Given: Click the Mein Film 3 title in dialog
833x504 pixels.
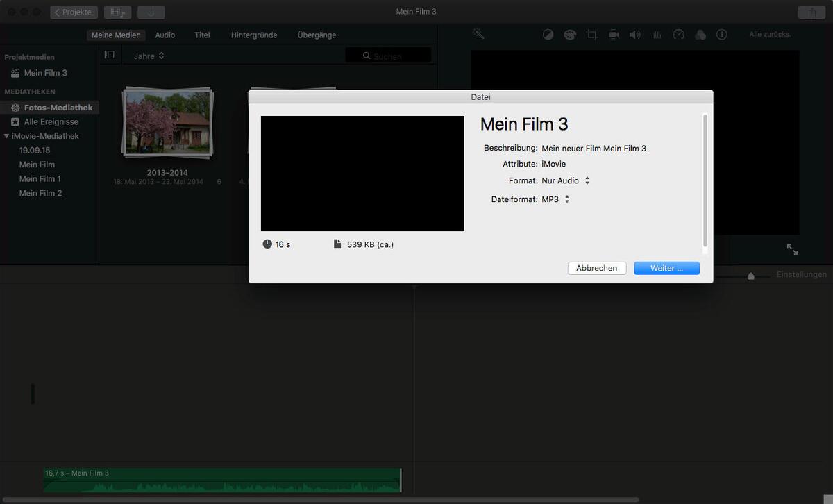Looking at the screenshot, I should [524, 124].
